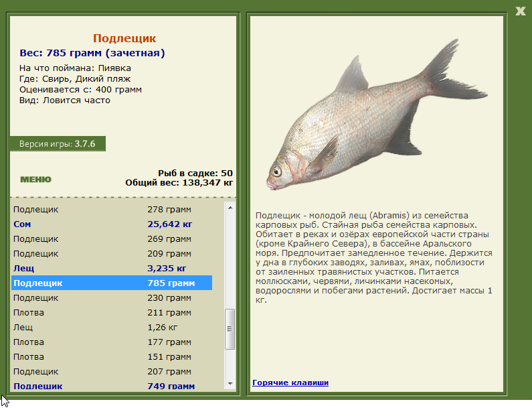The height and width of the screenshot is (416, 532).
Task: Select the Лещ 1,26 кг entry
Action: point(112,328)
